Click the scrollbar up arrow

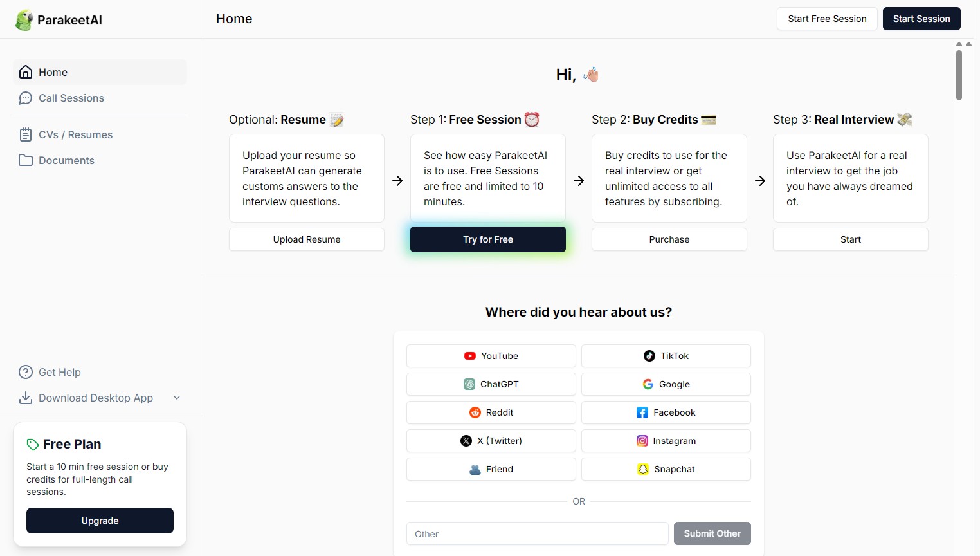pos(959,44)
